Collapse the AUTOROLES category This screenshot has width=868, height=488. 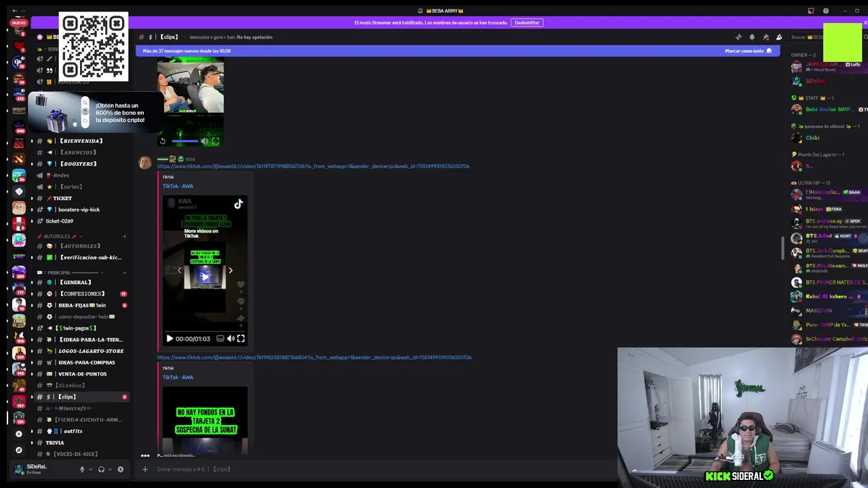click(x=60, y=237)
